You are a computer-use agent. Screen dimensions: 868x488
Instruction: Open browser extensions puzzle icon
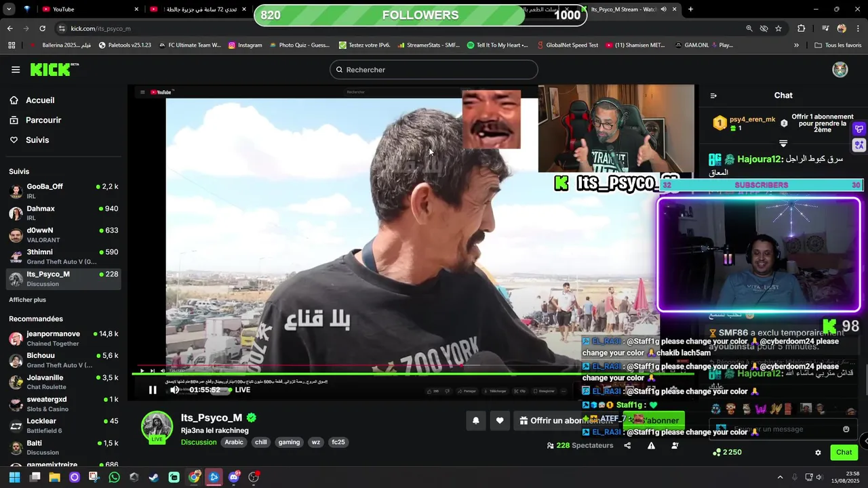coord(801,28)
